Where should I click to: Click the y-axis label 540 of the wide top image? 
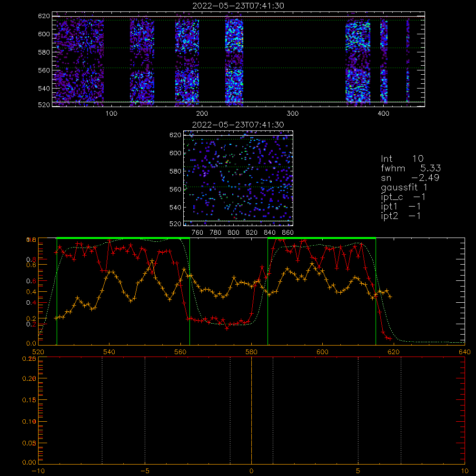click(x=44, y=89)
